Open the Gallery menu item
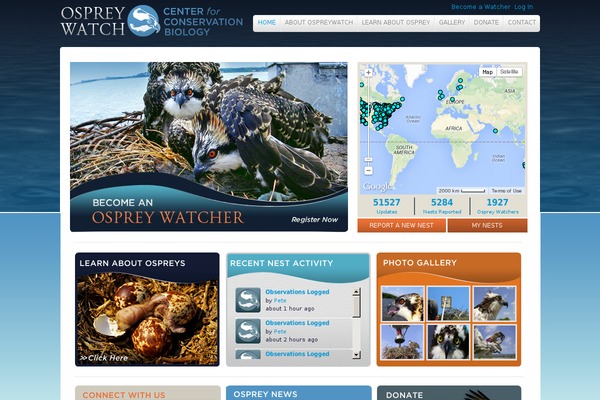The width and height of the screenshot is (600, 400). 452,23
